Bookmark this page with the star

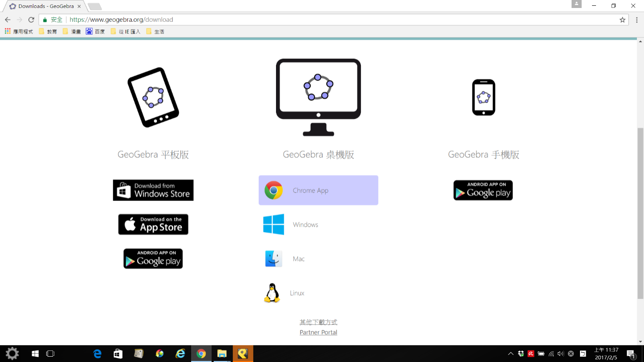click(622, 20)
